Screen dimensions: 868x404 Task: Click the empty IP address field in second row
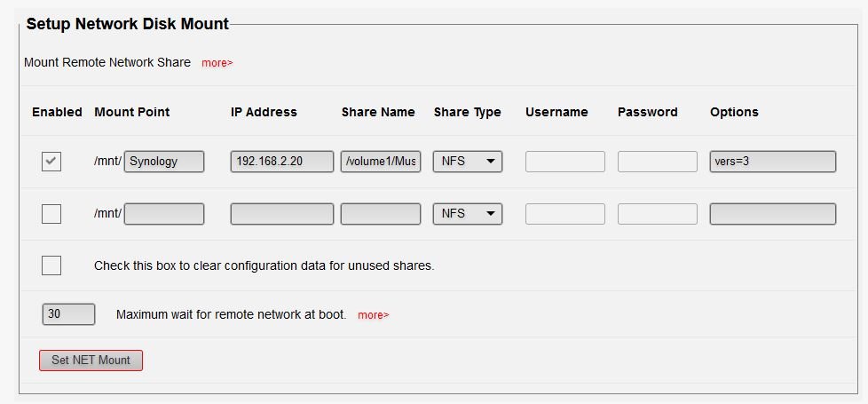(281, 214)
